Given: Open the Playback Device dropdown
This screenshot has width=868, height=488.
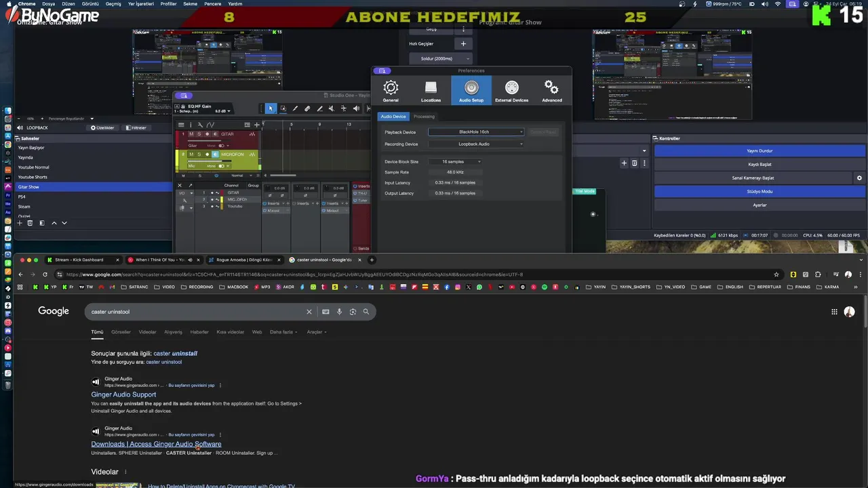Looking at the screenshot, I should coord(476,131).
